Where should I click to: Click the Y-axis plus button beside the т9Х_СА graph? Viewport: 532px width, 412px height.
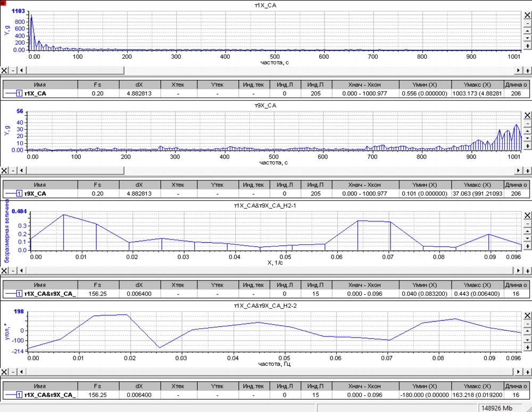coord(527,146)
